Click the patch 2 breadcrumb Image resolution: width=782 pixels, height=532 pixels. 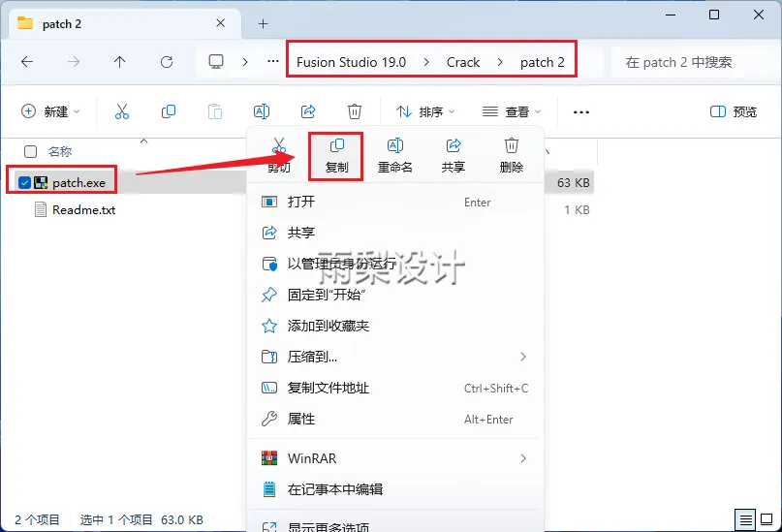542,62
